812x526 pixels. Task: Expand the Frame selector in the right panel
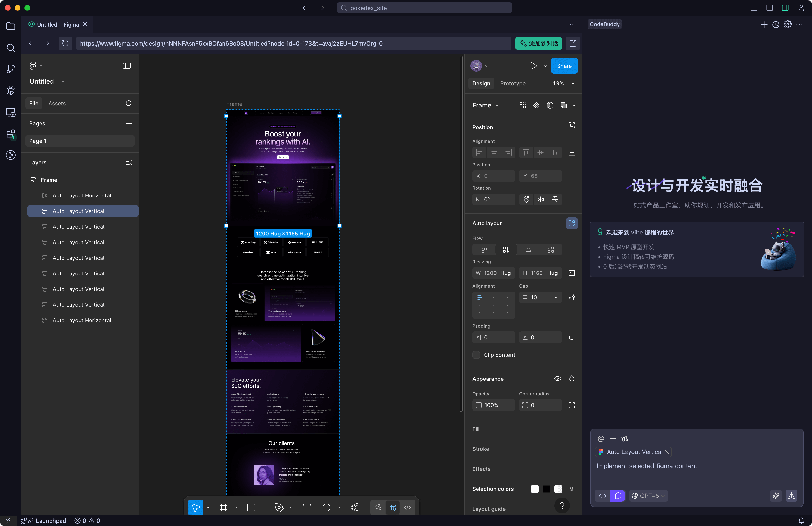coord(497,105)
